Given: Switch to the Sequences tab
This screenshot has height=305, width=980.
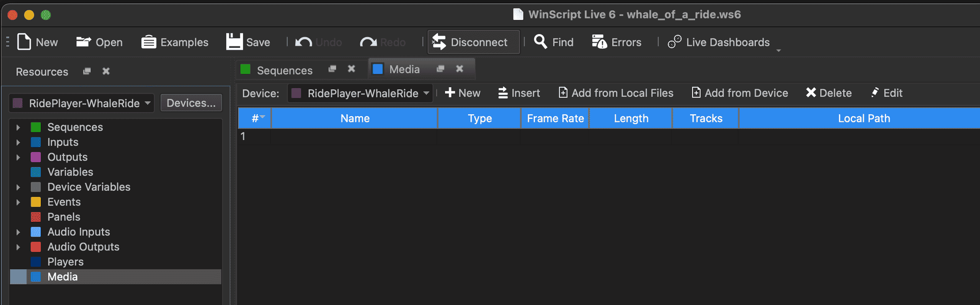Looking at the screenshot, I should pyautogui.click(x=284, y=70).
